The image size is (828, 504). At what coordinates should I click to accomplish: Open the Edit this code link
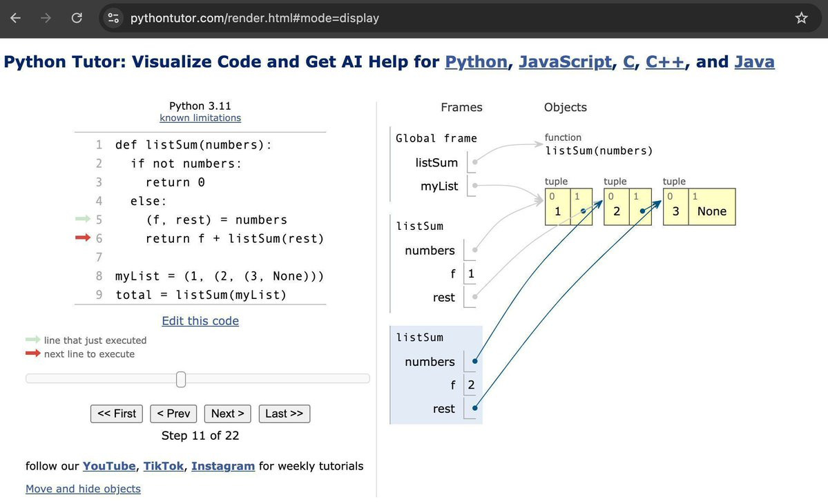[x=200, y=321]
